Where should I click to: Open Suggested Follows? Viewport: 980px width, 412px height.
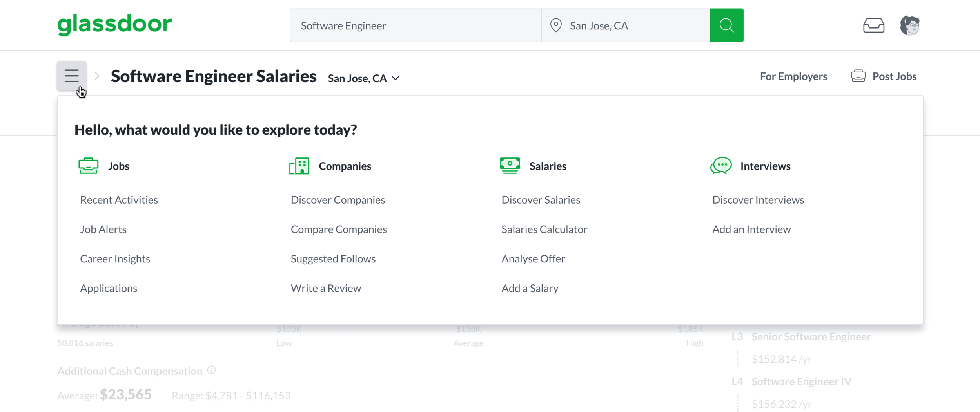[333, 259]
